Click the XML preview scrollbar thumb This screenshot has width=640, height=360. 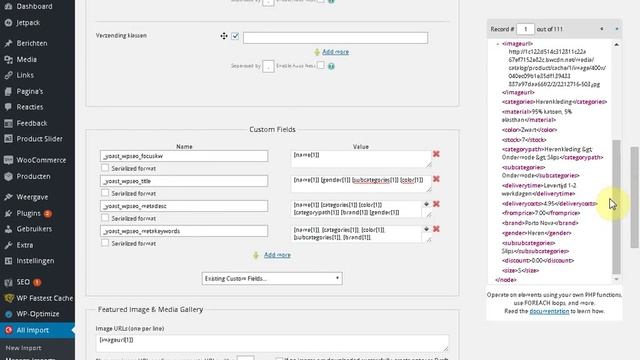click(x=616, y=206)
